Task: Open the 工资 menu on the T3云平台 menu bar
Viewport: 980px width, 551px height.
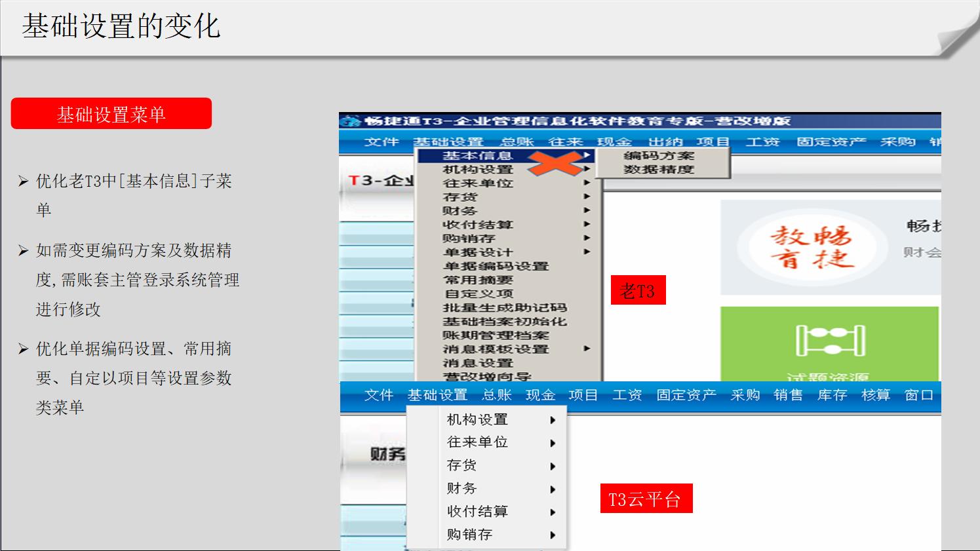Action: (627, 394)
